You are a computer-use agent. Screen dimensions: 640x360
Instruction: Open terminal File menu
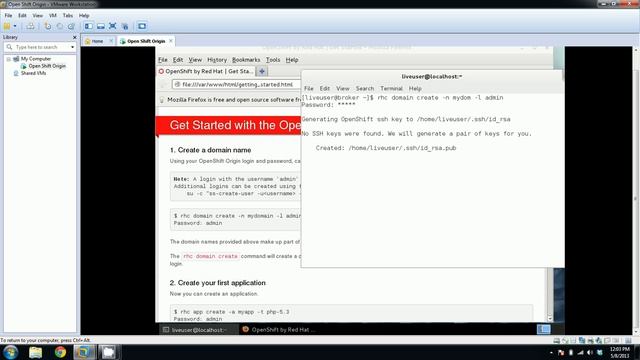(309, 88)
